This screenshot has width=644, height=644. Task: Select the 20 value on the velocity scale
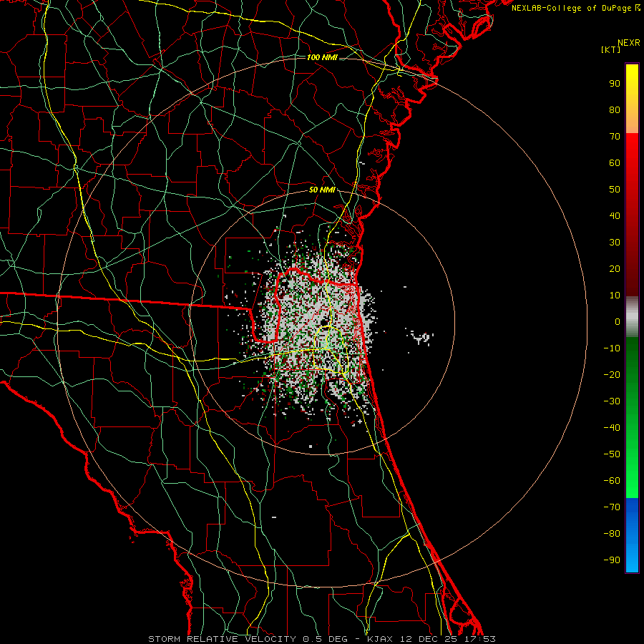[615, 269]
